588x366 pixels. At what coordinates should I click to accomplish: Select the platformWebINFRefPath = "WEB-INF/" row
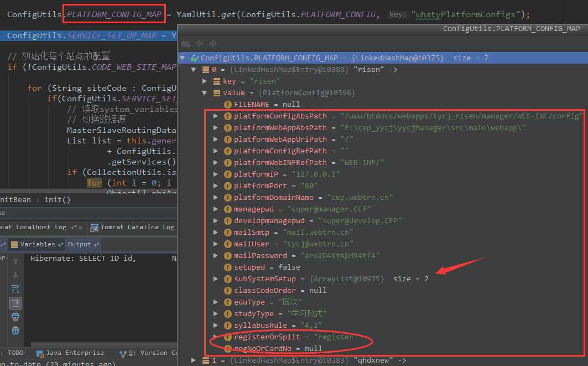383,163
